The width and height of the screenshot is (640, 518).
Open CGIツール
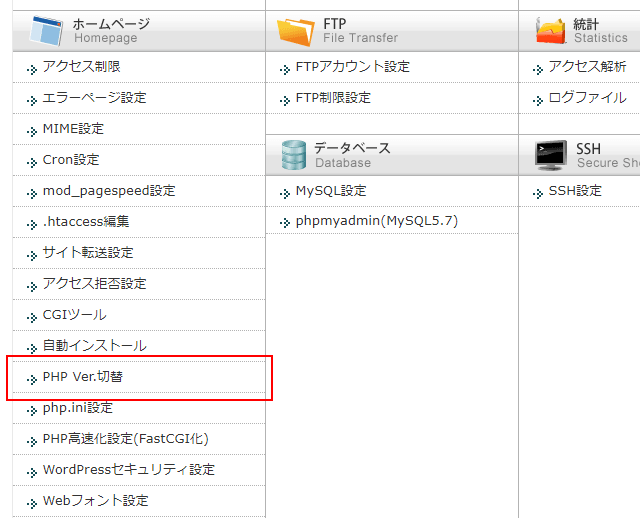[75, 315]
